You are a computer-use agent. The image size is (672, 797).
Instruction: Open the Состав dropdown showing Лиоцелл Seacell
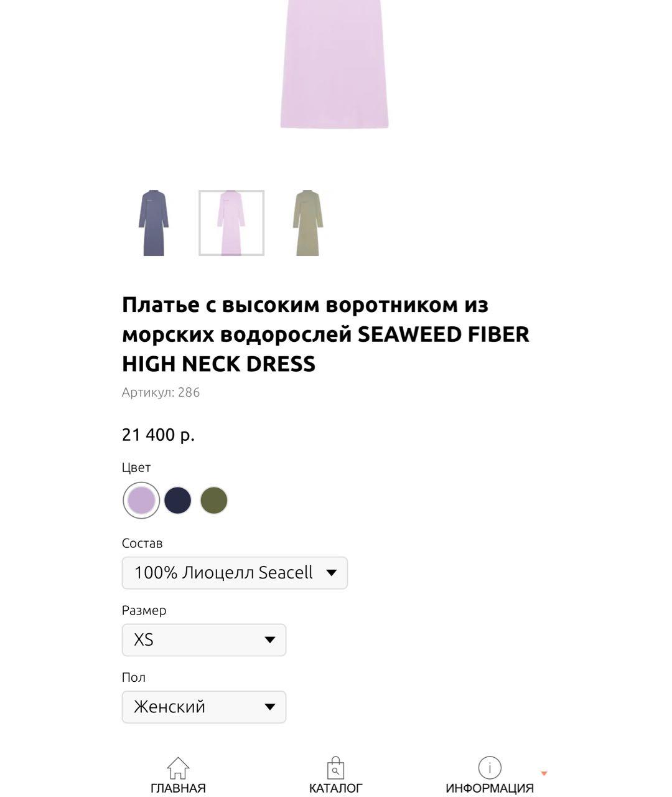[235, 573]
